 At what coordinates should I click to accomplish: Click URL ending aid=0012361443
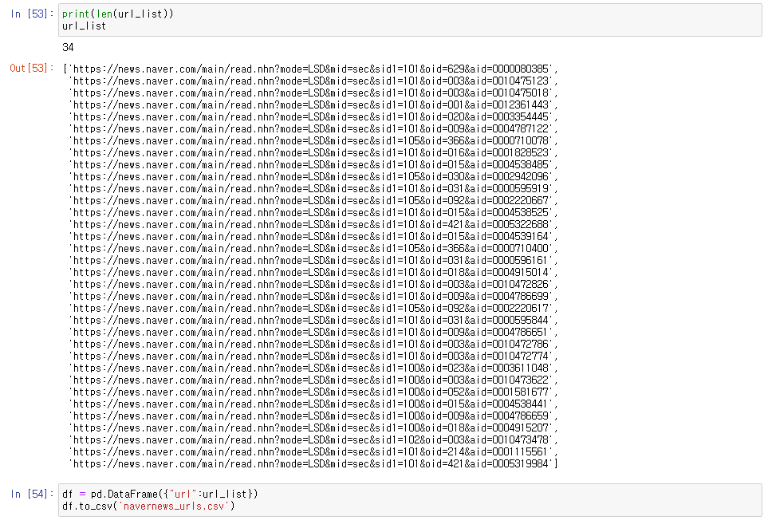point(311,105)
